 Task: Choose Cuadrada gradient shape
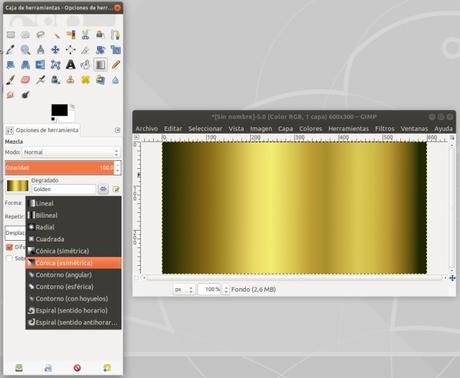(x=73, y=239)
